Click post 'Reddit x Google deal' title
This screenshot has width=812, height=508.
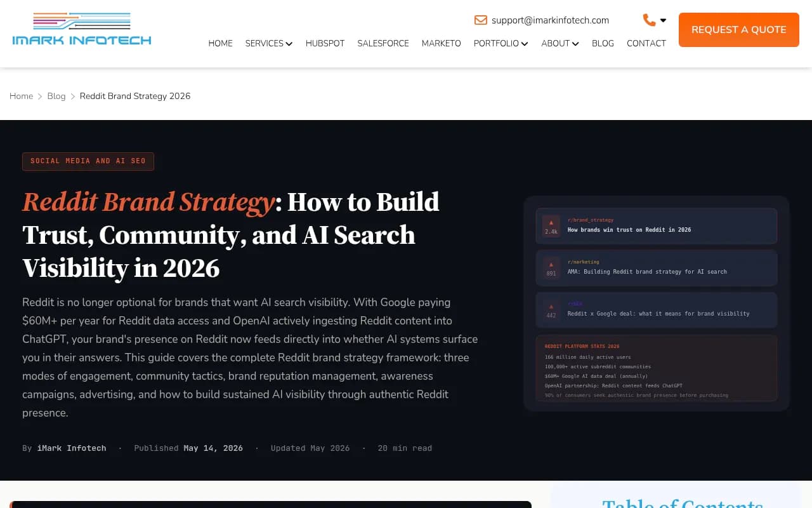tap(658, 314)
